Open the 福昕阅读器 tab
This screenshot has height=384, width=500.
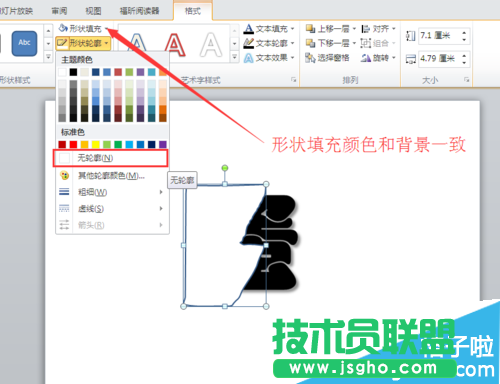point(139,11)
